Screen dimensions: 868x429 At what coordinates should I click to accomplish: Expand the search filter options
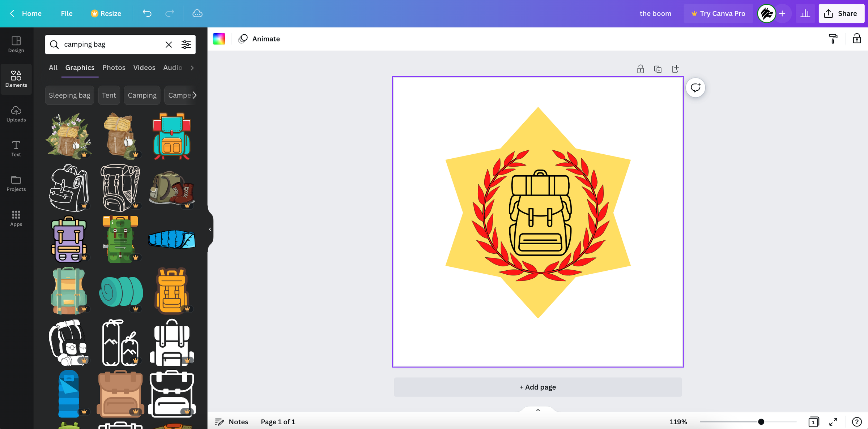coord(186,44)
